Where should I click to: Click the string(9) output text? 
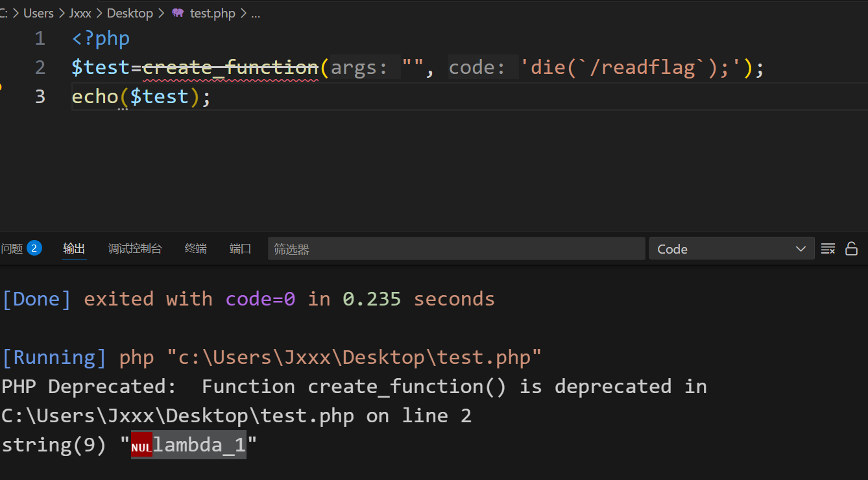pos(54,445)
